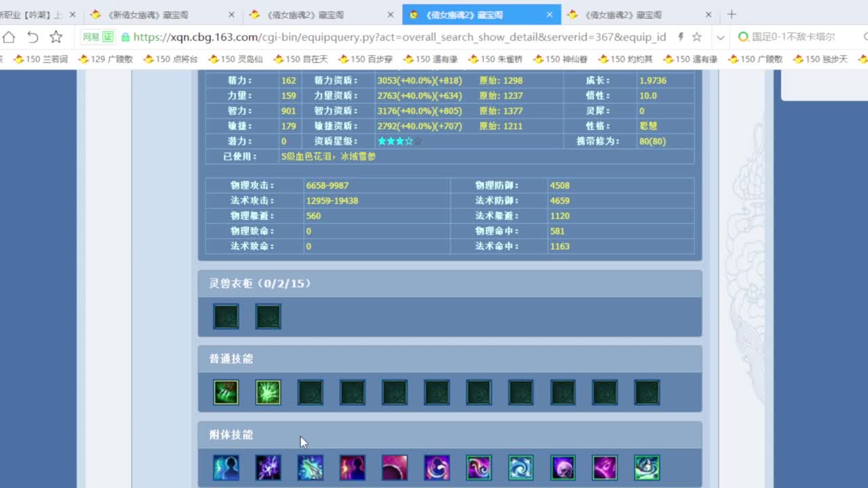Viewport: 868px width, 488px height.
Task: Click the green swirl icon at end of 附体技能
Action: (646, 467)
